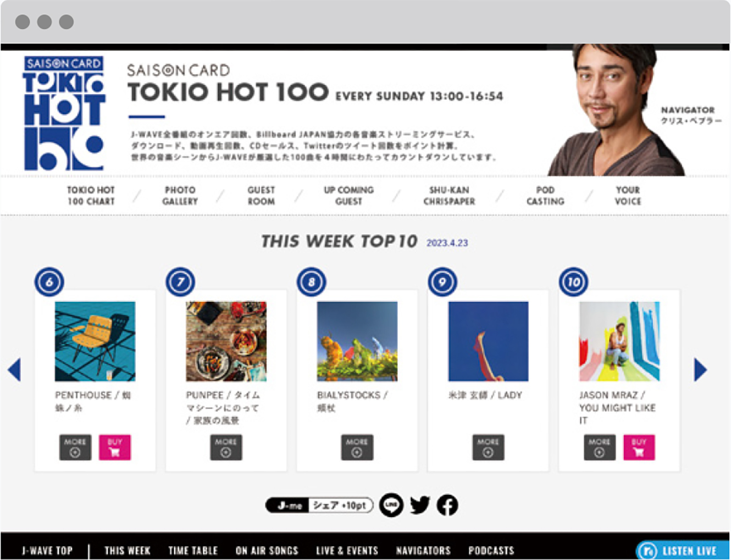Screen dimensions: 731x560
Task: Select the rank 6 chair album artwork
Action: [95, 341]
